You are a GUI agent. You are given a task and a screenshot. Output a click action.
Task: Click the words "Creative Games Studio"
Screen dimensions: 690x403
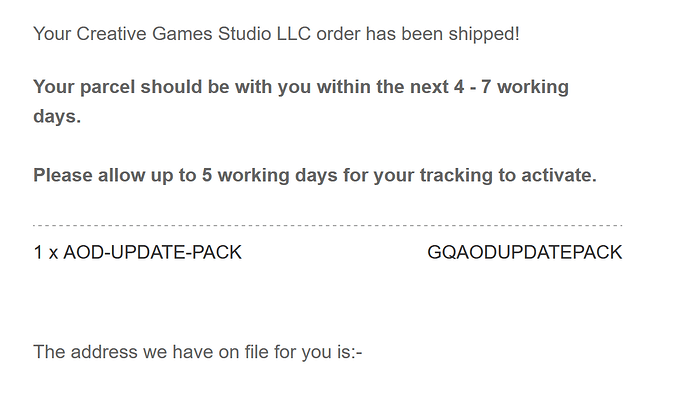(174, 34)
